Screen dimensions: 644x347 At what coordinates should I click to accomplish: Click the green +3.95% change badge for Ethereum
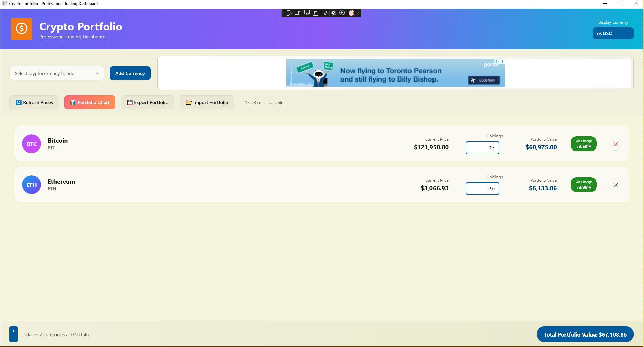pos(583,184)
